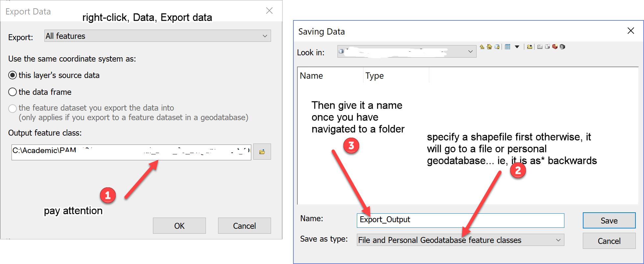The width and height of the screenshot is (644, 264).
Task: Sort file list by the Type column header
Action: [x=375, y=76]
